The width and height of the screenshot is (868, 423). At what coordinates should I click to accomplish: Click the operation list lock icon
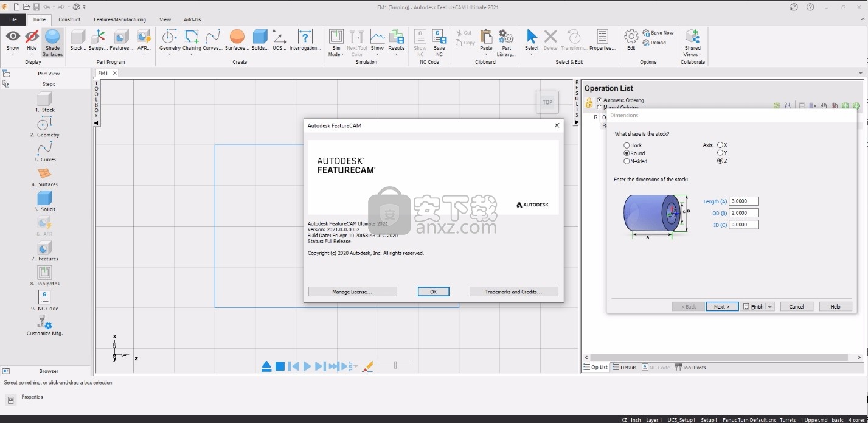[x=589, y=103]
